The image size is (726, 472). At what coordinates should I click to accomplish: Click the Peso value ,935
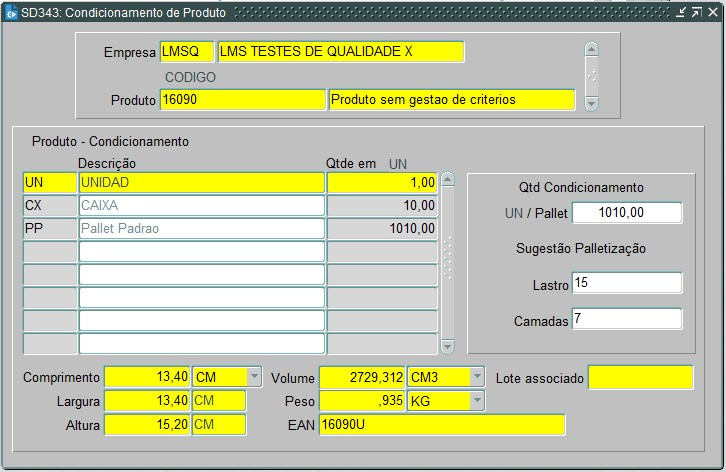[363, 401]
